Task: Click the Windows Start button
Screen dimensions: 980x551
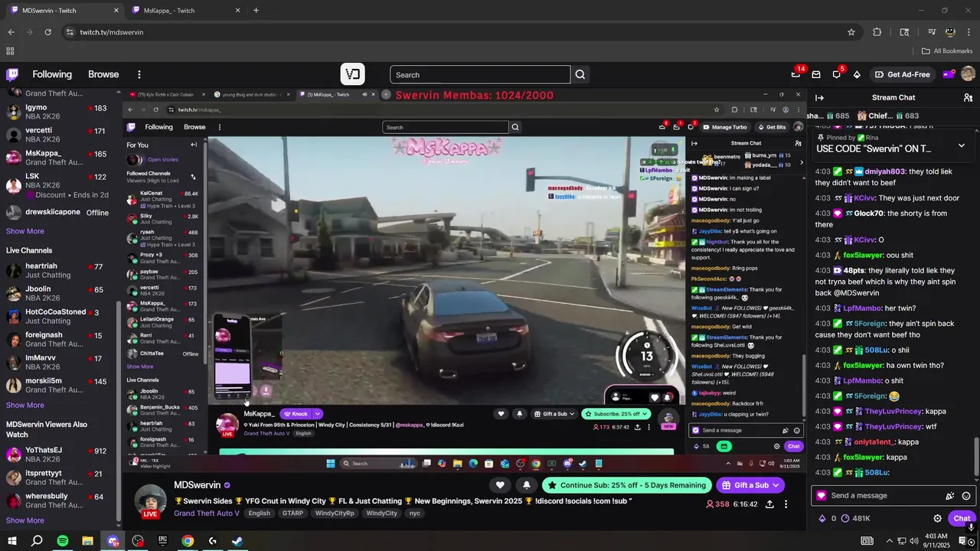Action: coord(12,541)
